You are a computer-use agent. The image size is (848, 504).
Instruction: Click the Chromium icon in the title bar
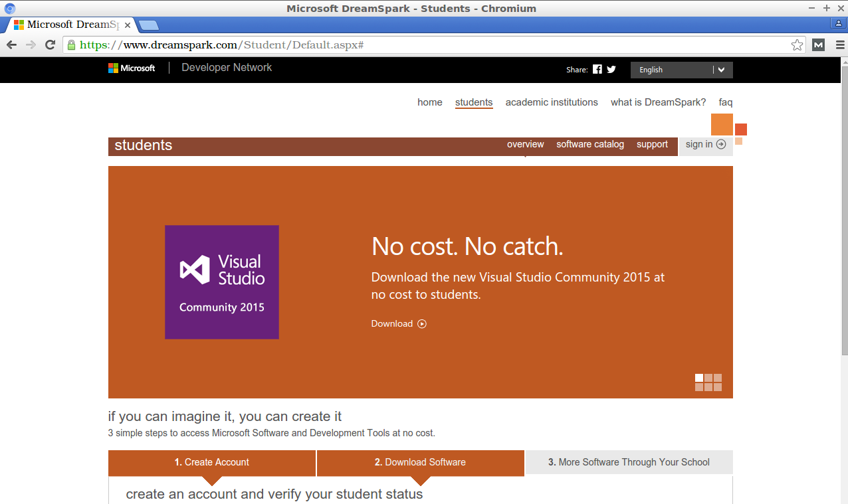pyautogui.click(x=10, y=9)
